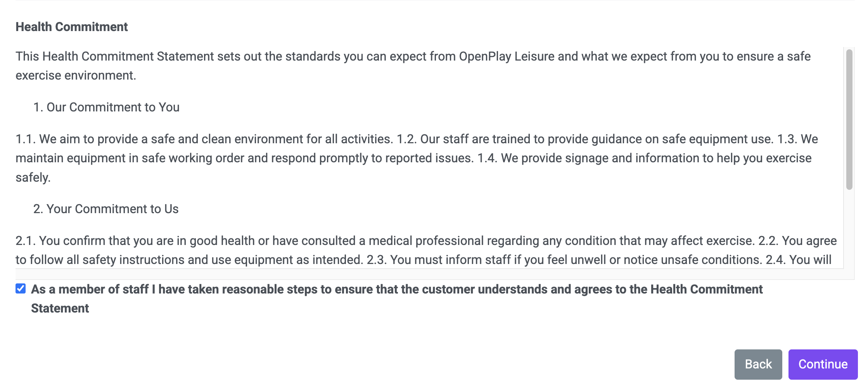Click the introductory Health Commitment Statement paragraph

pos(413,66)
